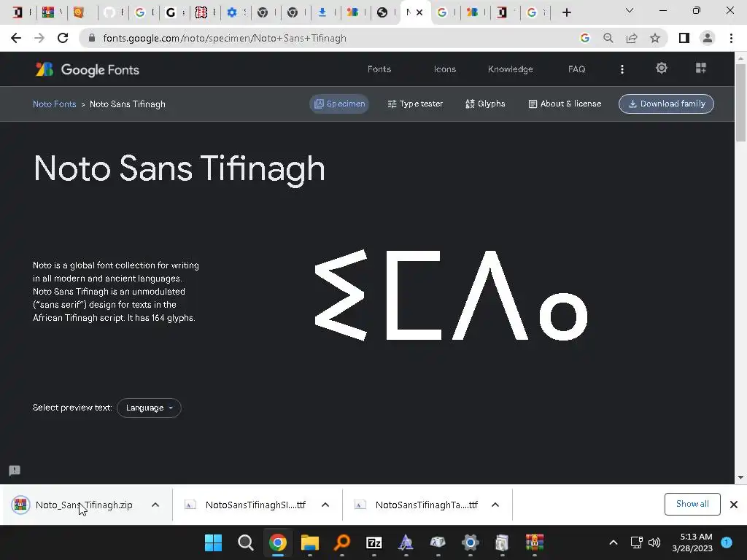
Task: Open the Chrome profile avatar
Action: 708,38
